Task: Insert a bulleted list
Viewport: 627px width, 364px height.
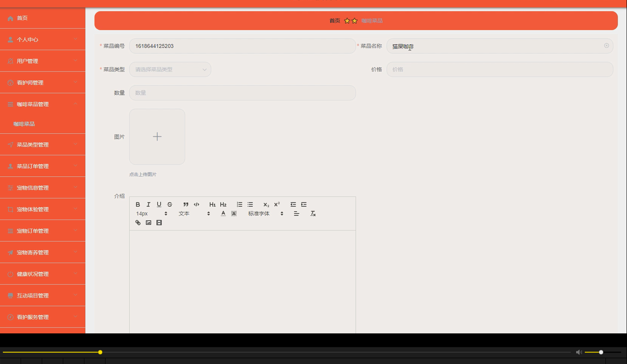Action: [x=250, y=204]
